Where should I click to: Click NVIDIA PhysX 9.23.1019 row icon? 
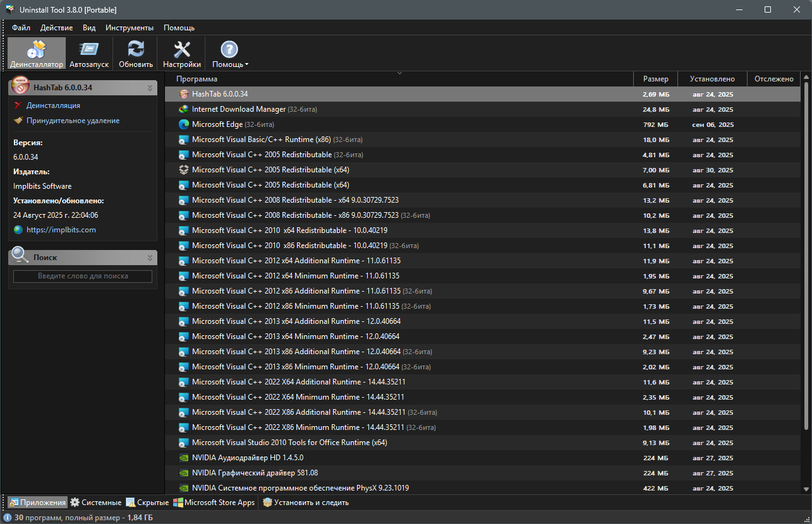pyautogui.click(x=184, y=488)
